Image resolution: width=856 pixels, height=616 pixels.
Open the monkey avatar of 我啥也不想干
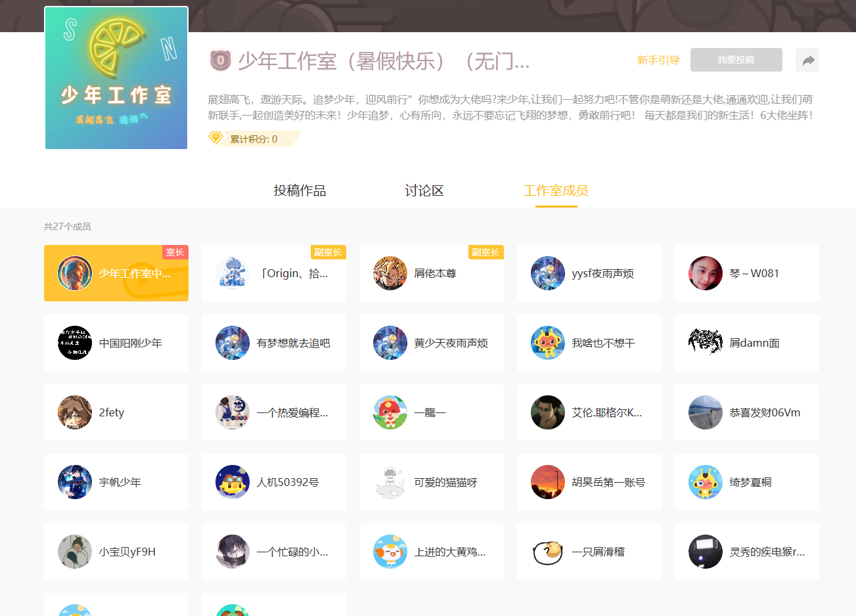click(x=548, y=343)
